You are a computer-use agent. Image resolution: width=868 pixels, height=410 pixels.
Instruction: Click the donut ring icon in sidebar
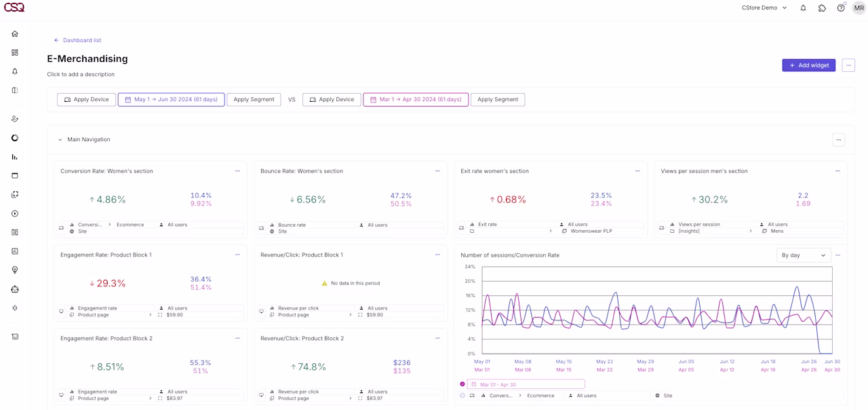pos(15,138)
